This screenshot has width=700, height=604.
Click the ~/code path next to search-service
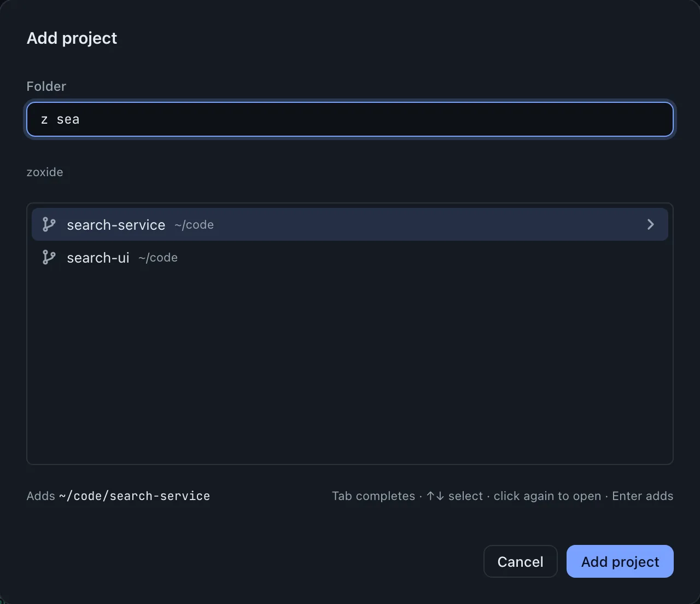(x=194, y=225)
